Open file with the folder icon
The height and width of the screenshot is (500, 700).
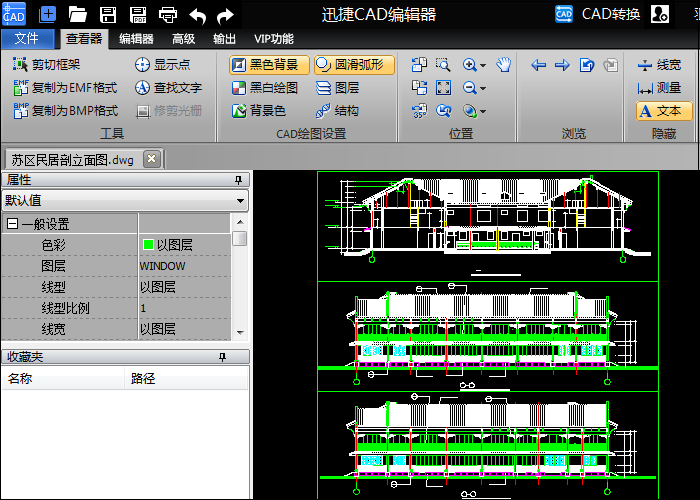pos(78,14)
